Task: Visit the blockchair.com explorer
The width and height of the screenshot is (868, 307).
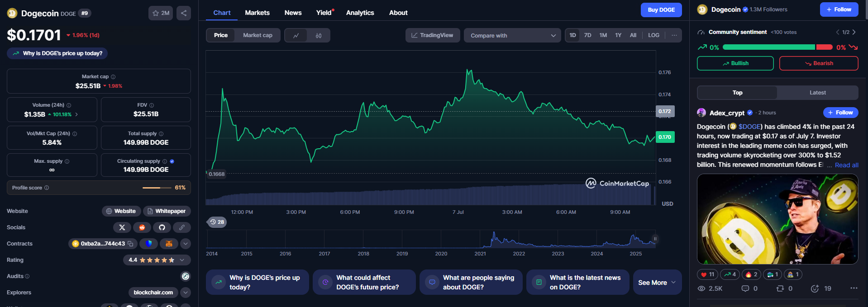Action: click(x=153, y=293)
